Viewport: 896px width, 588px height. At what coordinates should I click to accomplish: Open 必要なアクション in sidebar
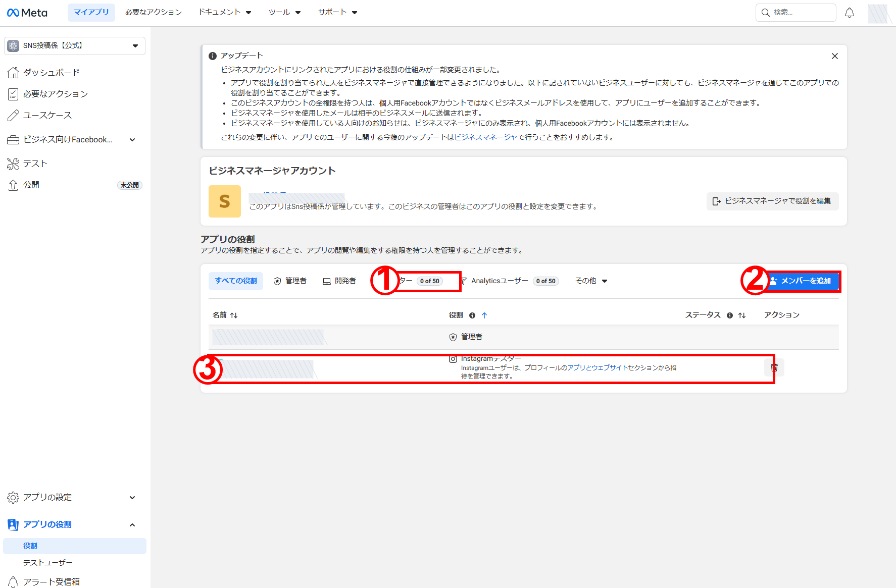(x=74, y=94)
